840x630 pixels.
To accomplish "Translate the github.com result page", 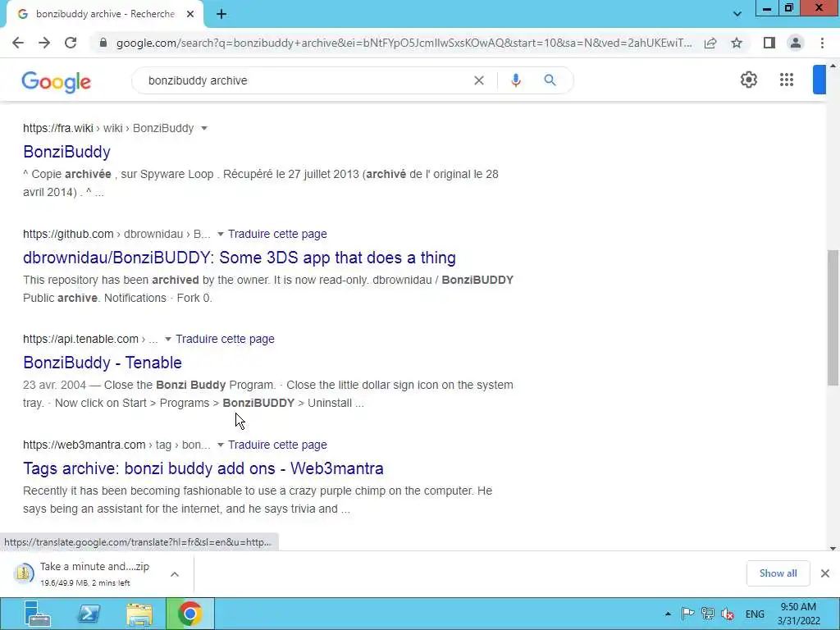I will [x=277, y=234].
